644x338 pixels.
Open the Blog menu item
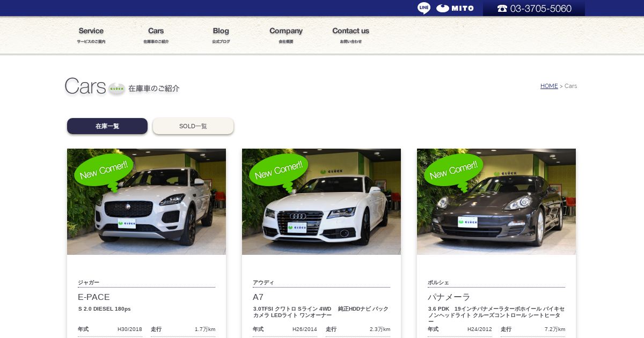tap(221, 35)
